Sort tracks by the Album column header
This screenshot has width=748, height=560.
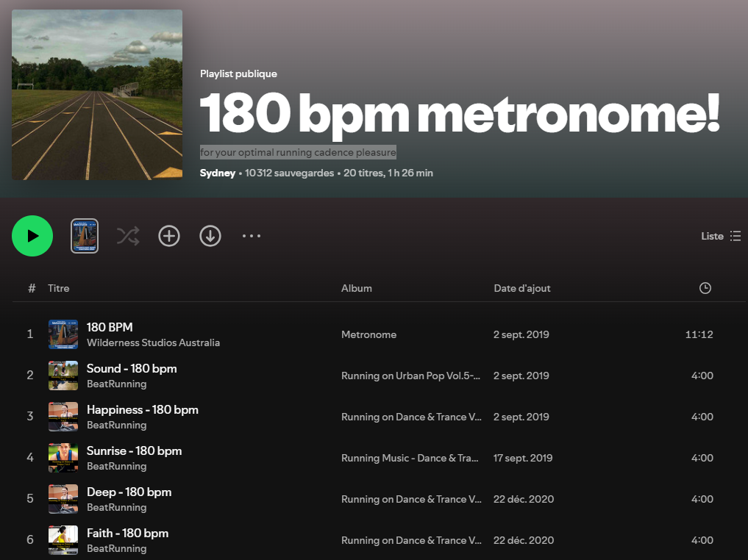point(357,288)
